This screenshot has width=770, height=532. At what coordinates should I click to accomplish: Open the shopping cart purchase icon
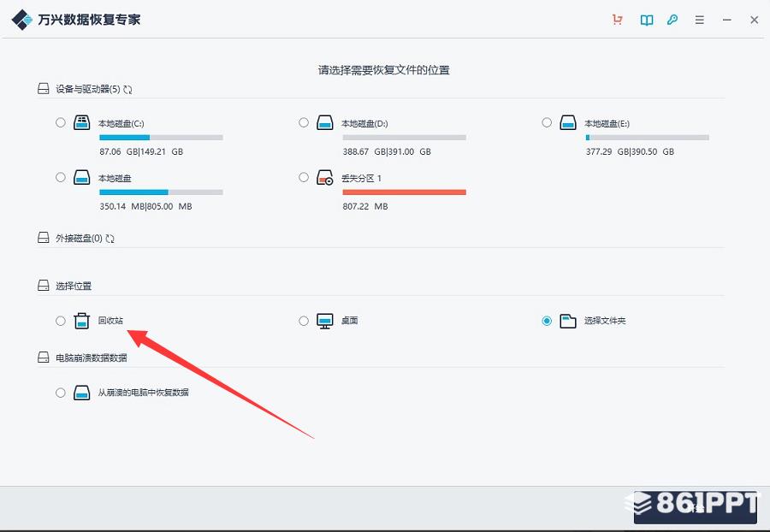pyautogui.click(x=617, y=20)
